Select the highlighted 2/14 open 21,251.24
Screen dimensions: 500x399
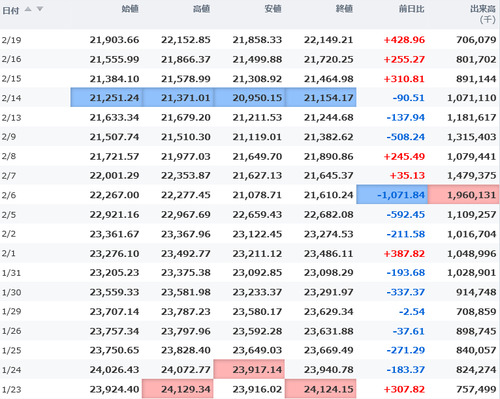[x=107, y=97]
